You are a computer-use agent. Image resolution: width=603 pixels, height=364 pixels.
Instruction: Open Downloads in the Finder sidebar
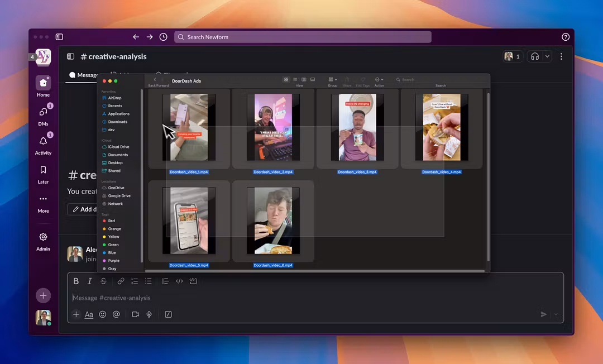click(117, 122)
